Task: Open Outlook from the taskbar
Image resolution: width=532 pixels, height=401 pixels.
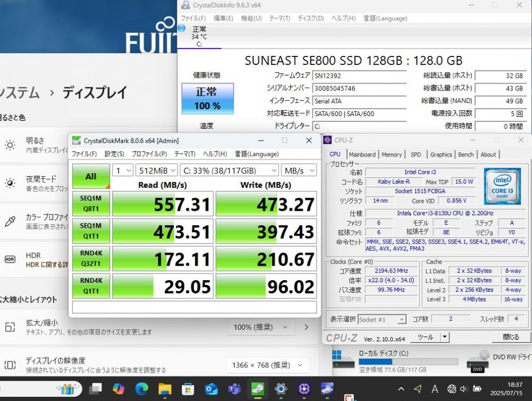Action: click(x=211, y=389)
